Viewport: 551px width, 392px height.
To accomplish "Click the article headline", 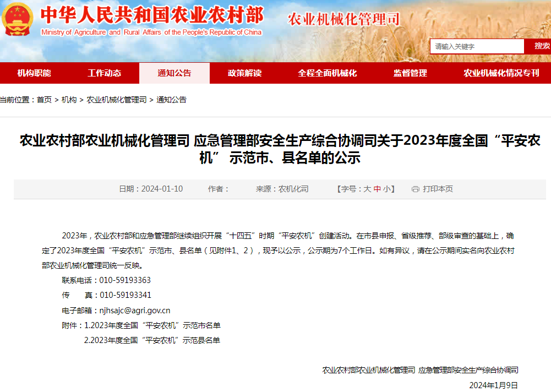I will (280, 149).
